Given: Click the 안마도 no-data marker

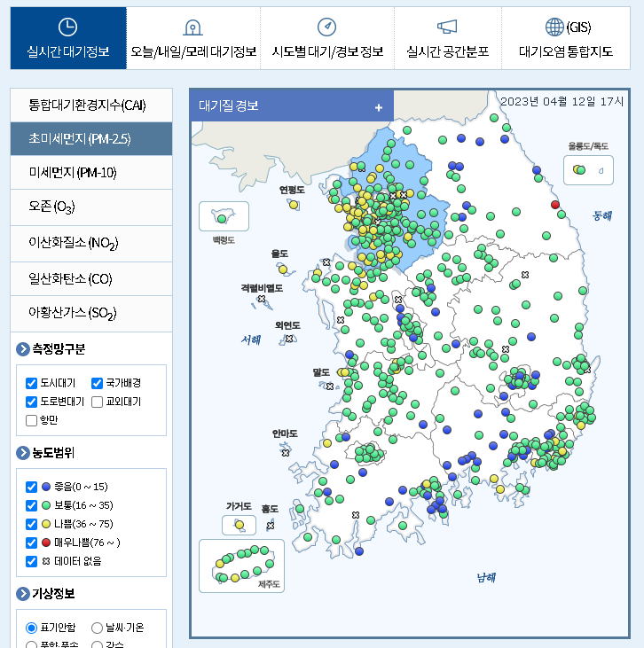Looking at the screenshot, I should [x=286, y=453].
